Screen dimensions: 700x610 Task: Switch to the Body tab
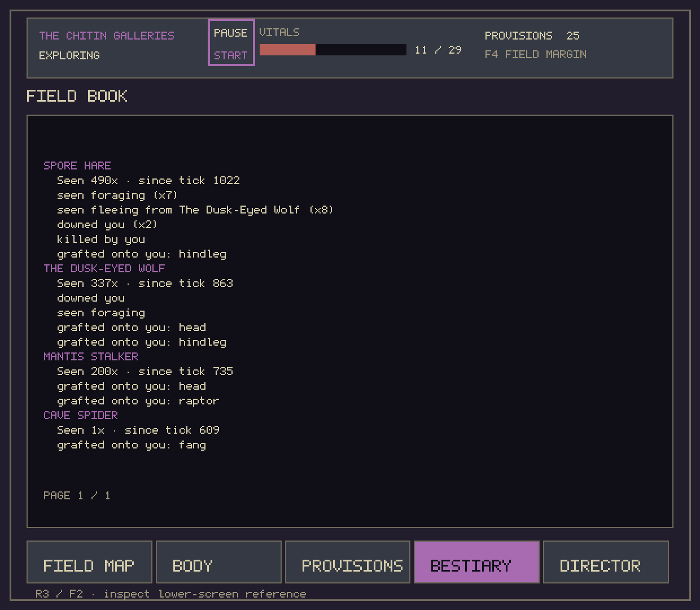[218, 562]
